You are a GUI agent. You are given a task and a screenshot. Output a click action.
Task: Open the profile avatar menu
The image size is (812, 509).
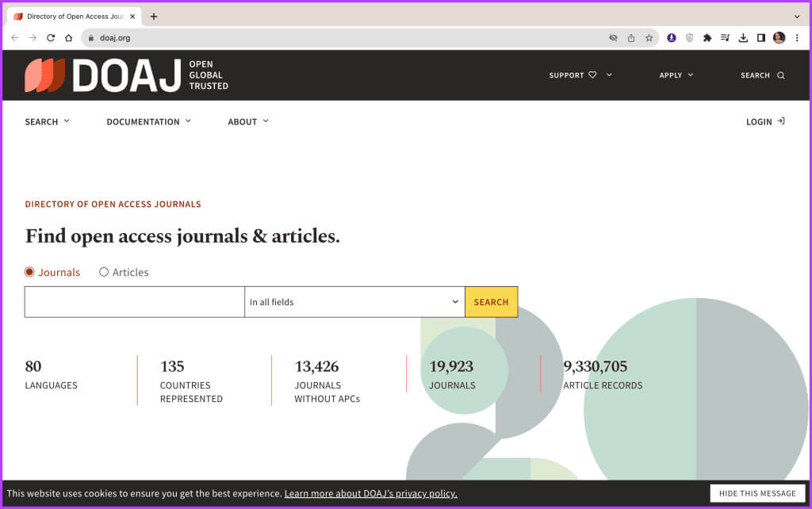tap(779, 38)
